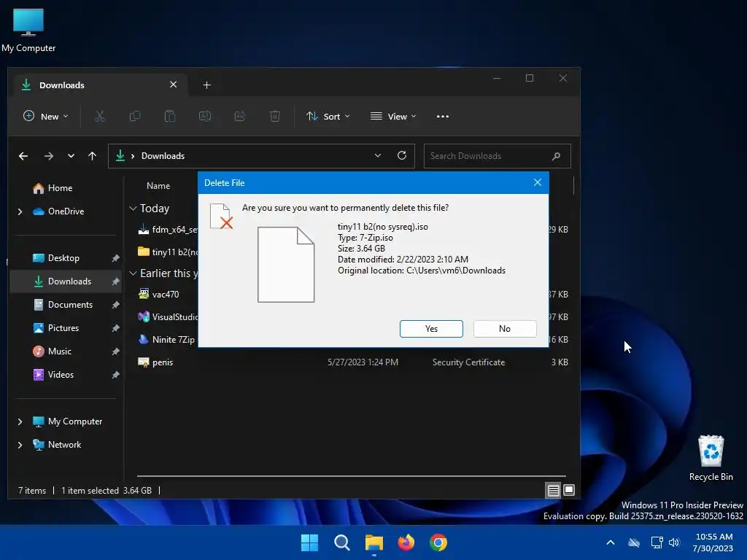Click the Name column header
Viewport: 747px width, 560px height.
click(158, 186)
